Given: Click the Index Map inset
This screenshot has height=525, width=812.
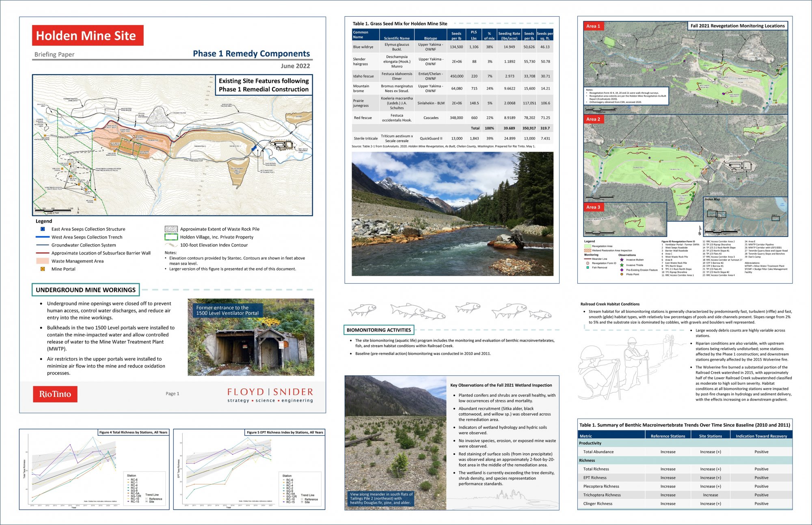Looking at the screenshot, I should coord(745,217).
